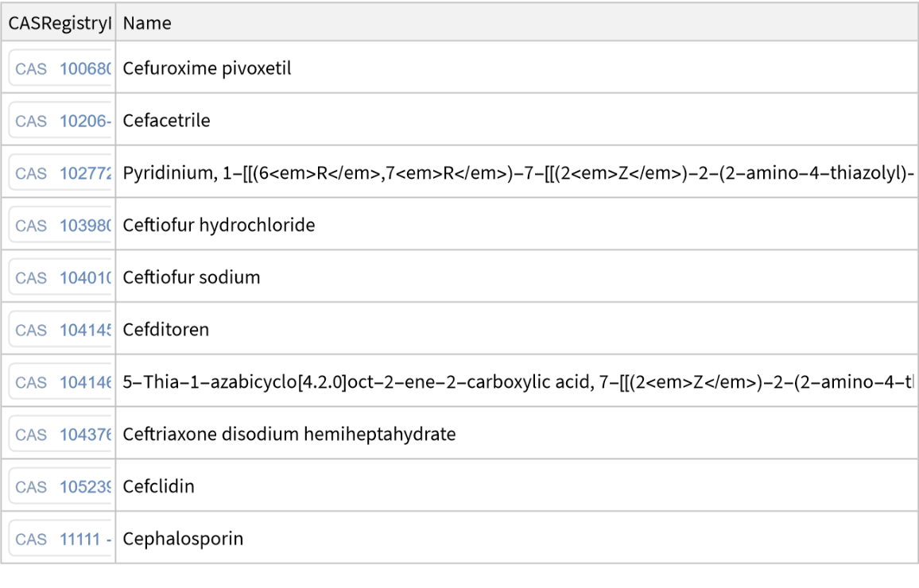The height and width of the screenshot is (588, 919).
Task: Select the Cefditoren name cell
Action: point(166,330)
